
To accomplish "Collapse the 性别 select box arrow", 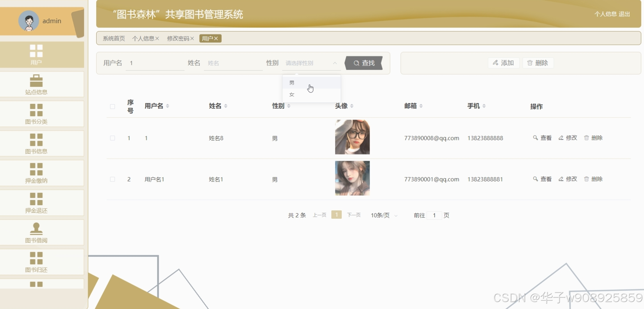I will click(335, 63).
